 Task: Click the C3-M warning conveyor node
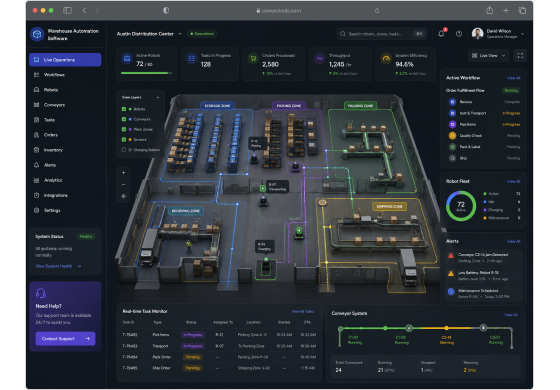pos(446,328)
